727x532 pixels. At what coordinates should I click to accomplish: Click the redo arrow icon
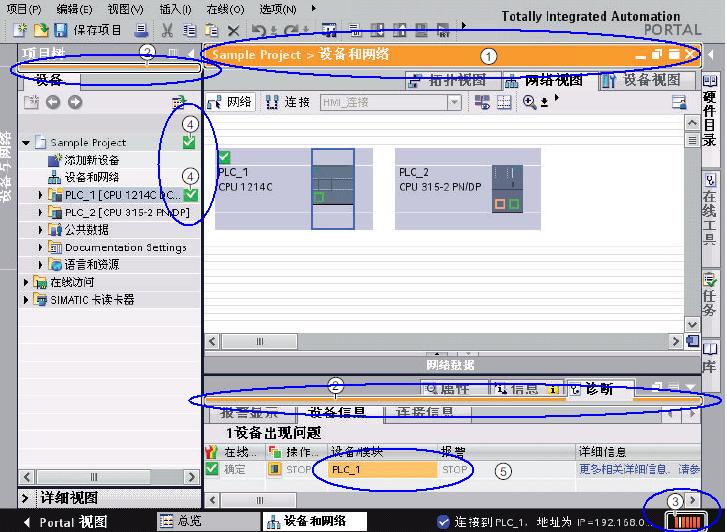pos(291,31)
